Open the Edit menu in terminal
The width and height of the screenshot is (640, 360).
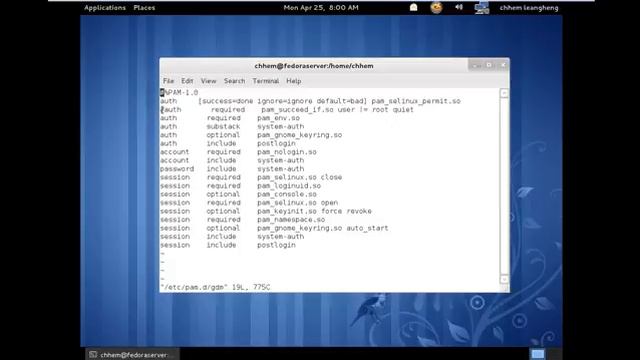pyautogui.click(x=187, y=81)
